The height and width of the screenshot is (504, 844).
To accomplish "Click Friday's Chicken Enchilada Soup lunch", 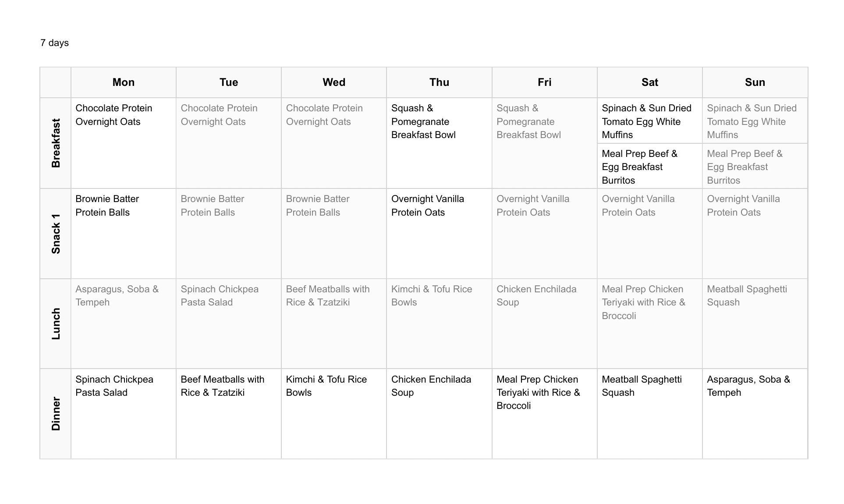I will 536,296.
